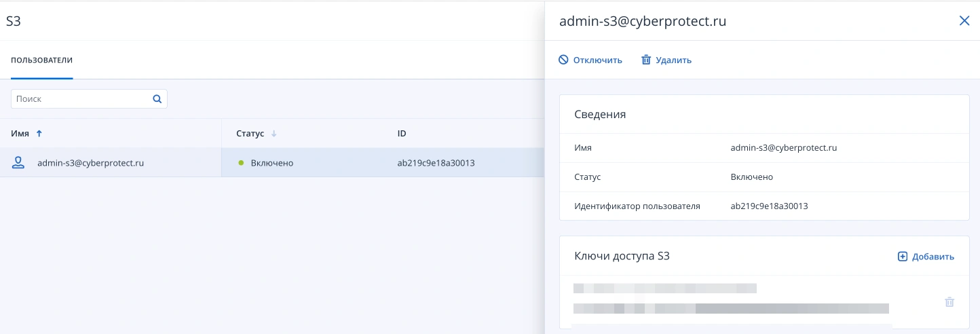Click Добавить to add an access key
The width and height of the screenshot is (980, 334).
pos(926,257)
